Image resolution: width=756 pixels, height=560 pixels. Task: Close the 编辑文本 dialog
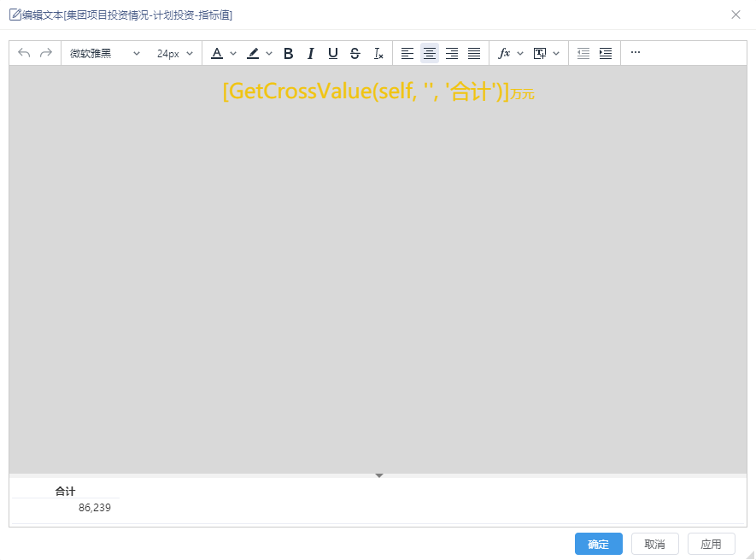(x=735, y=15)
